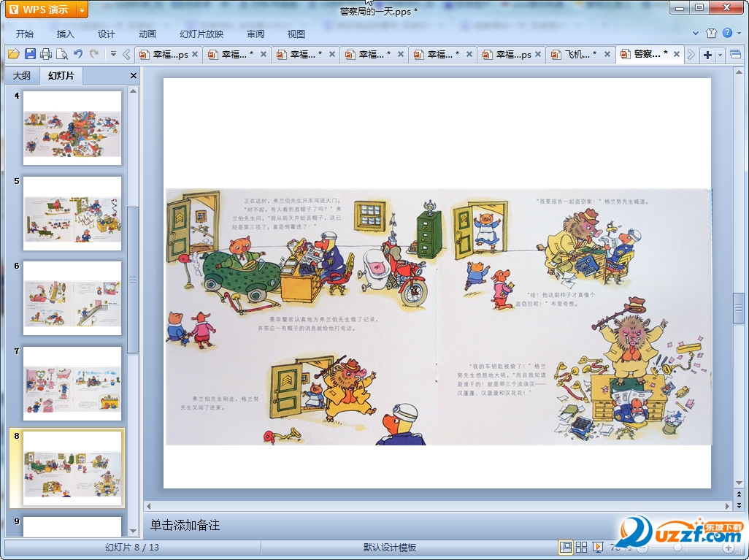Close the slide thumbnail pane
This screenshot has height=560, width=749.
(134, 75)
